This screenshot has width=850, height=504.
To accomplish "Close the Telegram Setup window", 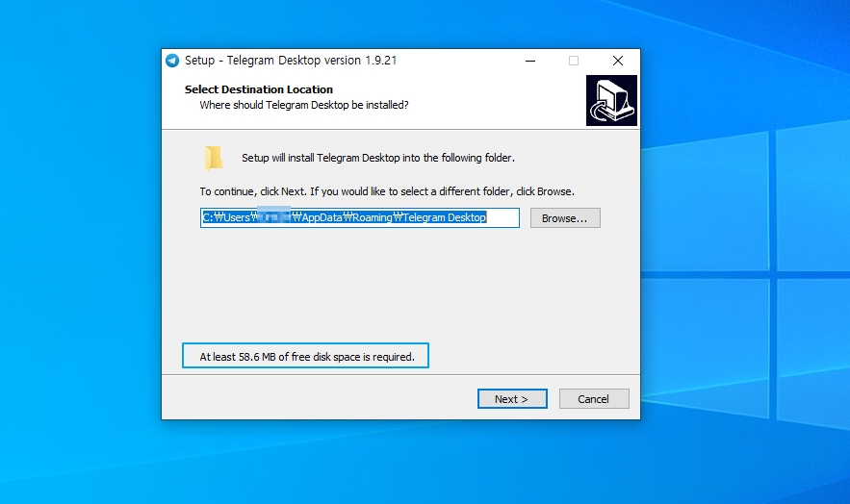I will [617, 61].
